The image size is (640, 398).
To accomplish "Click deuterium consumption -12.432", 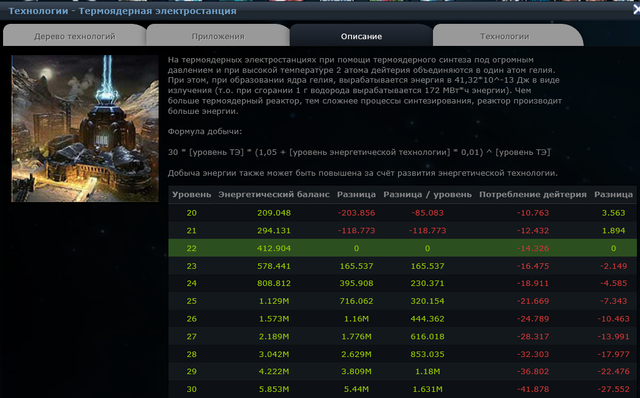I will pyautogui.click(x=533, y=231).
